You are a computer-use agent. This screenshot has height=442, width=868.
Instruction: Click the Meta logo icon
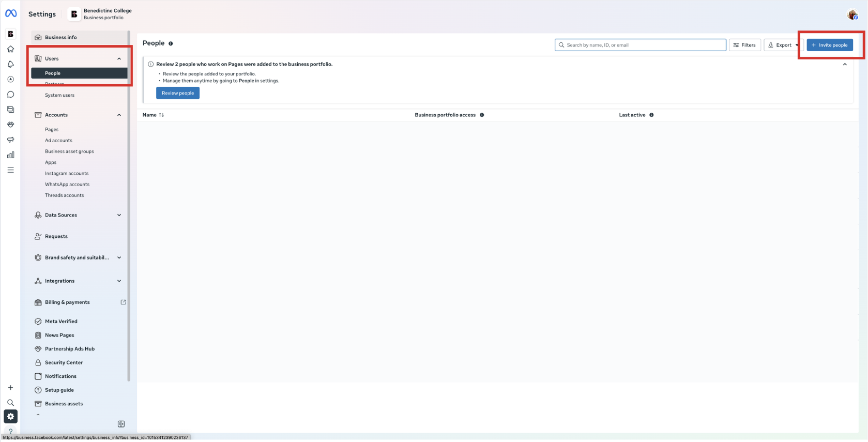click(x=11, y=13)
